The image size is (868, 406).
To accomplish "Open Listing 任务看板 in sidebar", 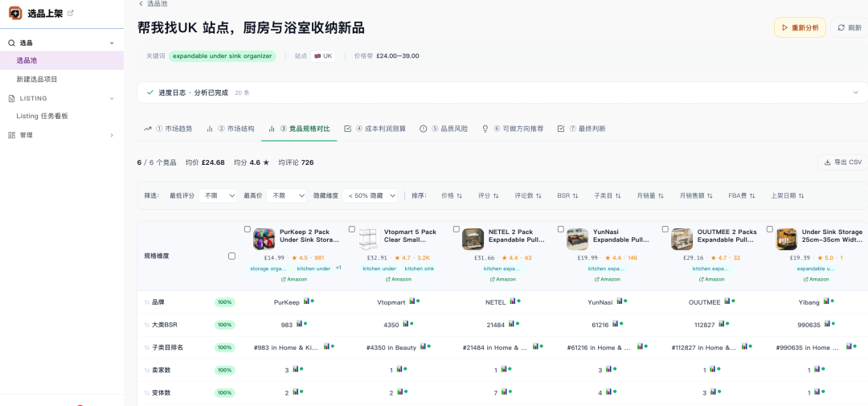I will click(x=42, y=116).
